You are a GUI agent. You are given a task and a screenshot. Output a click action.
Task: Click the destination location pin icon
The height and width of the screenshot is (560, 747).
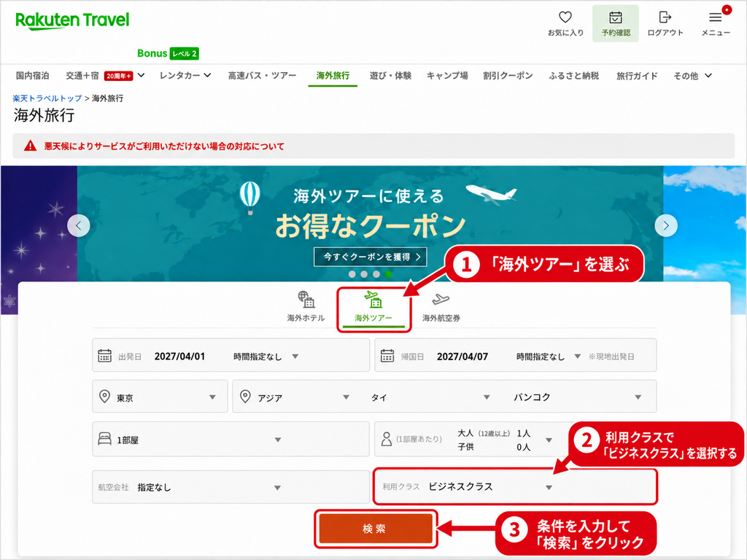tap(245, 396)
